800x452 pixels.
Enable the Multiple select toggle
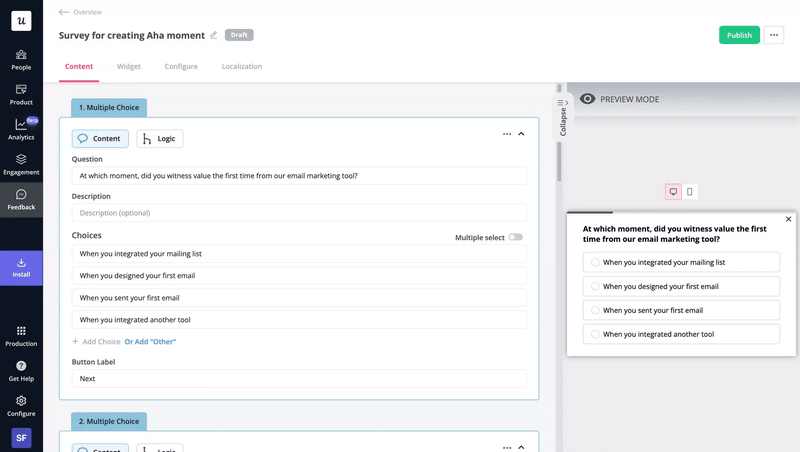515,237
